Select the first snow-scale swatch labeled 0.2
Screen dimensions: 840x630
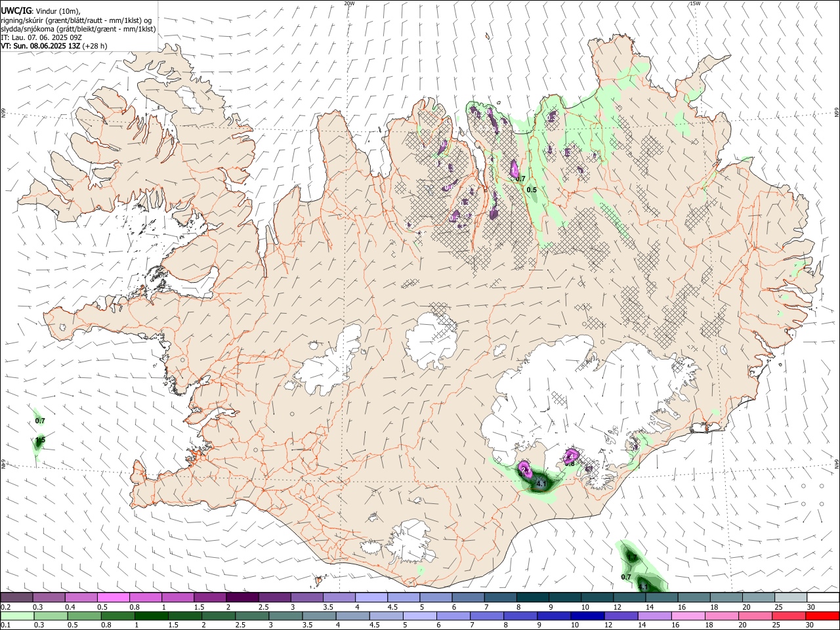pyautogui.click(x=16, y=598)
